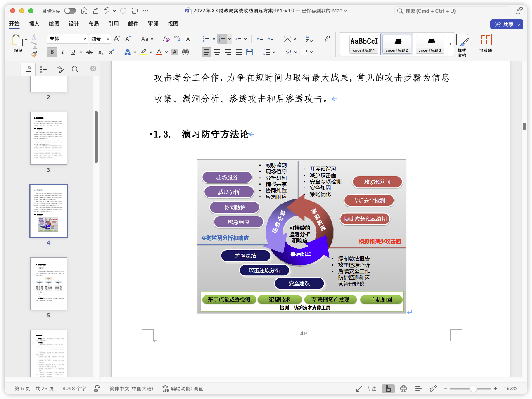This screenshot has width=532, height=399.
Task: Switch to the 审阅 ribbon tab
Action: coord(153,24)
